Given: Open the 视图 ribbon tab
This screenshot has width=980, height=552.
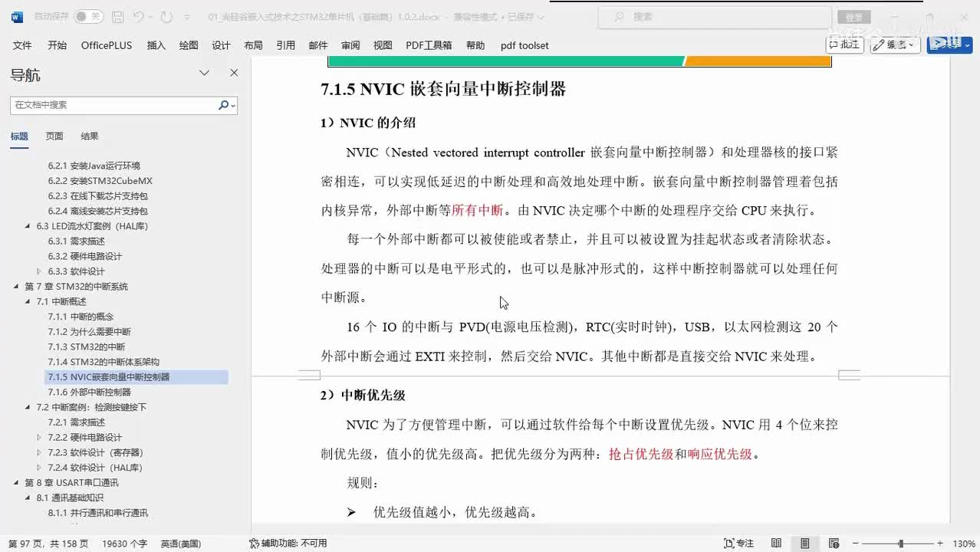Looking at the screenshot, I should pos(383,45).
